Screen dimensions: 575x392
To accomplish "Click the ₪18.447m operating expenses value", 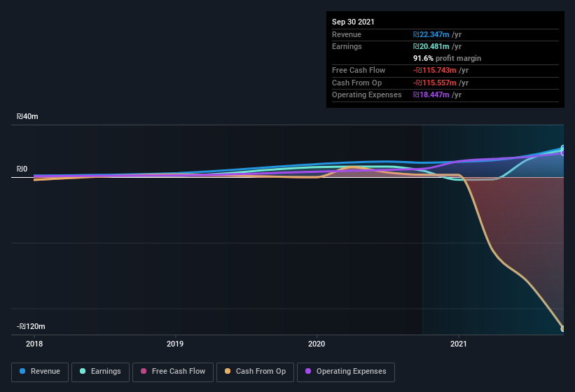I will pyautogui.click(x=431, y=95).
